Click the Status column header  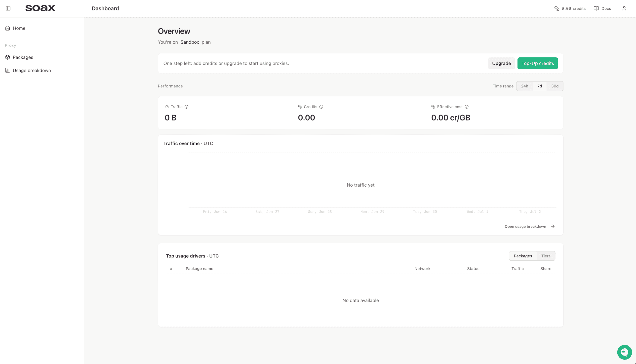473,269
